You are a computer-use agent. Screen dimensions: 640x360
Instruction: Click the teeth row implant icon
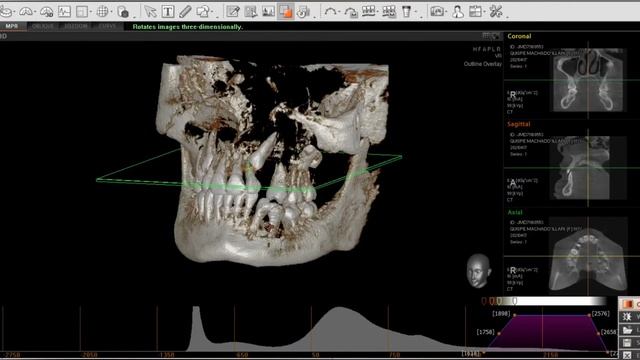(369, 11)
